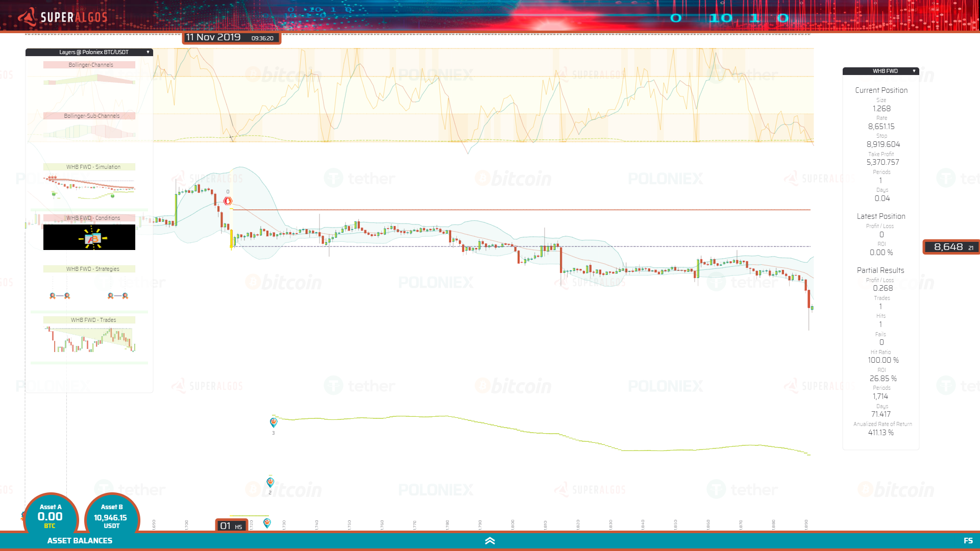Click the days value 71.417
This screenshot has width=980, height=551.
(881, 414)
